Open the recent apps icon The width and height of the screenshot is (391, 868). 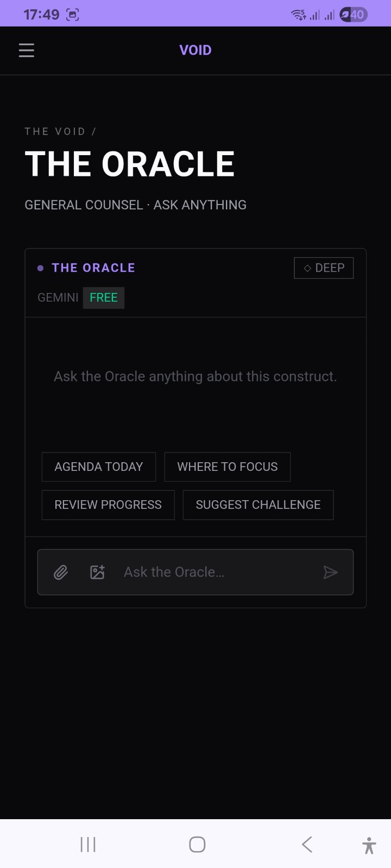click(x=88, y=844)
